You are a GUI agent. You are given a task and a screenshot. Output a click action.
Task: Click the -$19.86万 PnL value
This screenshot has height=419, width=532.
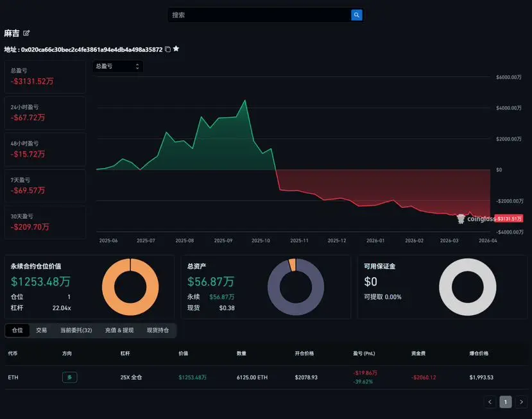(365, 373)
